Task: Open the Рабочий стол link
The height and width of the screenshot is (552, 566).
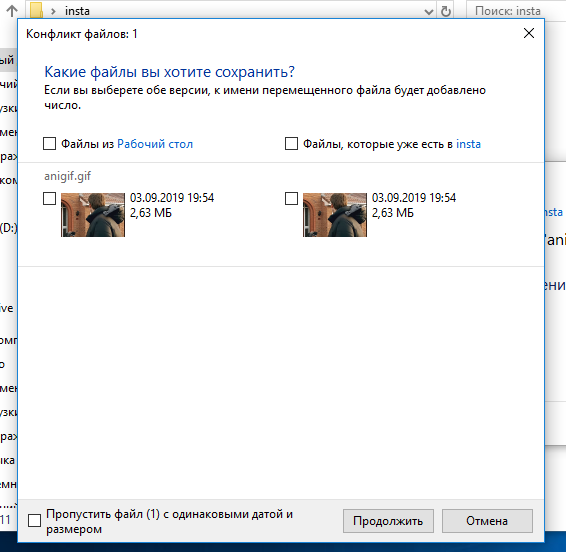Action: [x=155, y=144]
